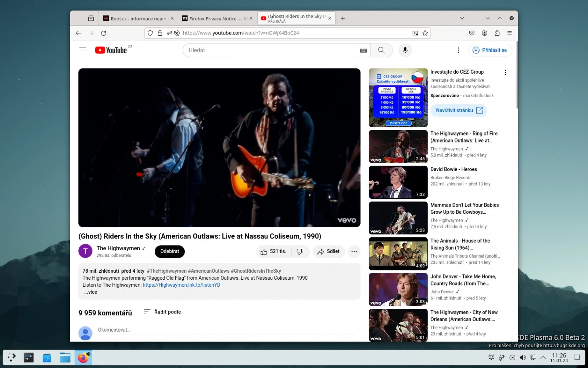This screenshot has width=588, height=368.
Task: Click the #TheHighwaymen hashtag
Action: click(x=167, y=271)
